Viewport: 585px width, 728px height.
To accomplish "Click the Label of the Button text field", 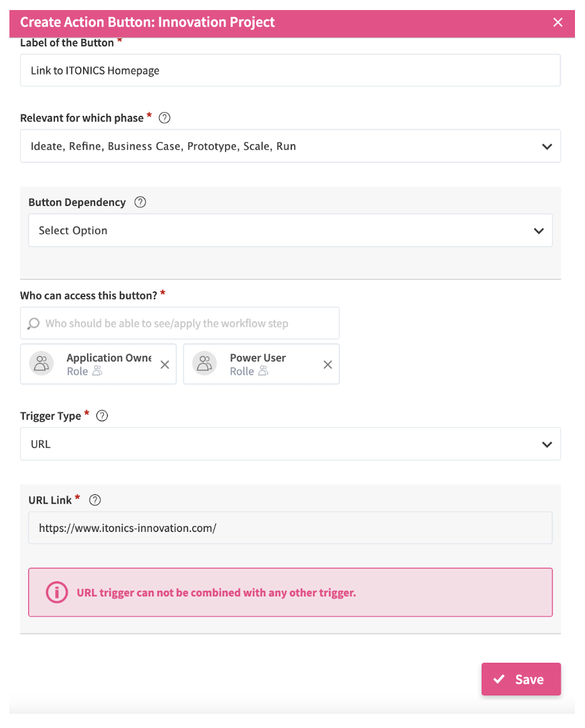I will pos(290,70).
